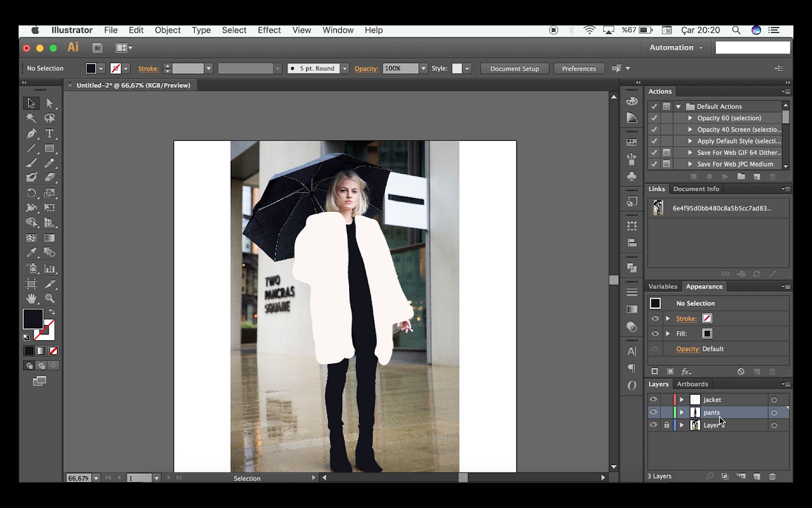Click the Document Setup button
Viewport: 812px width, 508px height.
point(514,69)
